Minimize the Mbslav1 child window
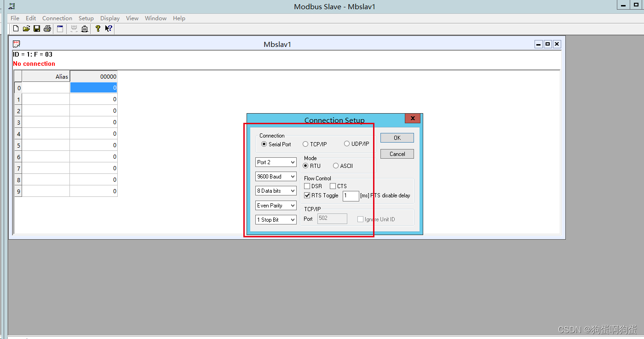Screen dimensions: 644x339 [x=539, y=44]
